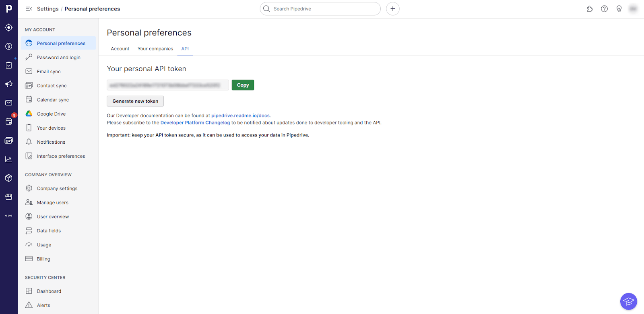Open Your devices page
The width and height of the screenshot is (644, 314).
(x=58, y=128)
